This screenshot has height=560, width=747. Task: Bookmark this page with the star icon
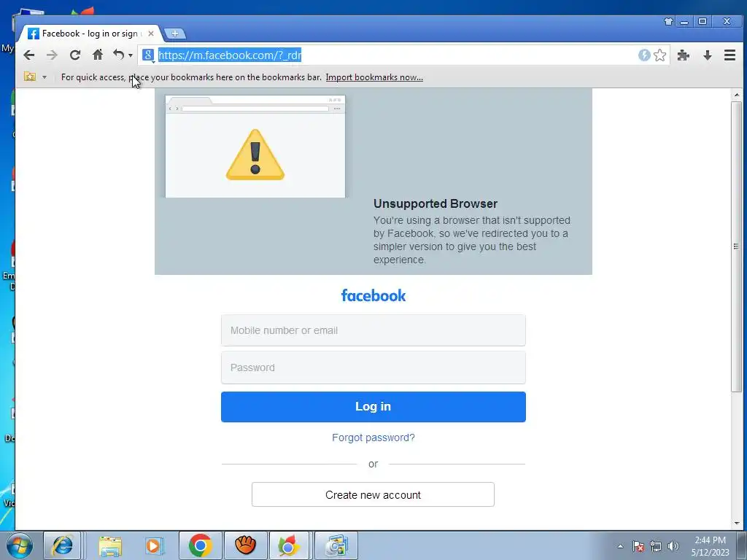point(659,55)
